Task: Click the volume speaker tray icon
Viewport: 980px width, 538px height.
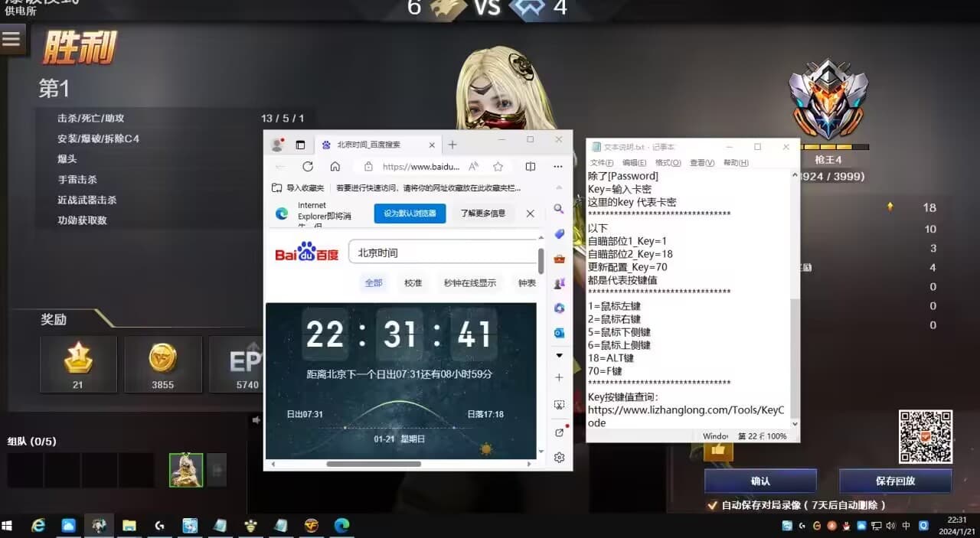Action: click(x=890, y=526)
